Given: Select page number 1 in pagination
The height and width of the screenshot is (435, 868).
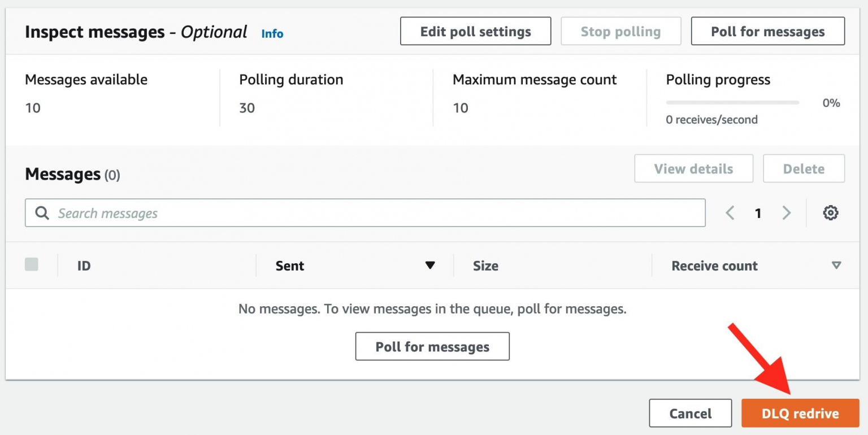Looking at the screenshot, I should 758,213.
